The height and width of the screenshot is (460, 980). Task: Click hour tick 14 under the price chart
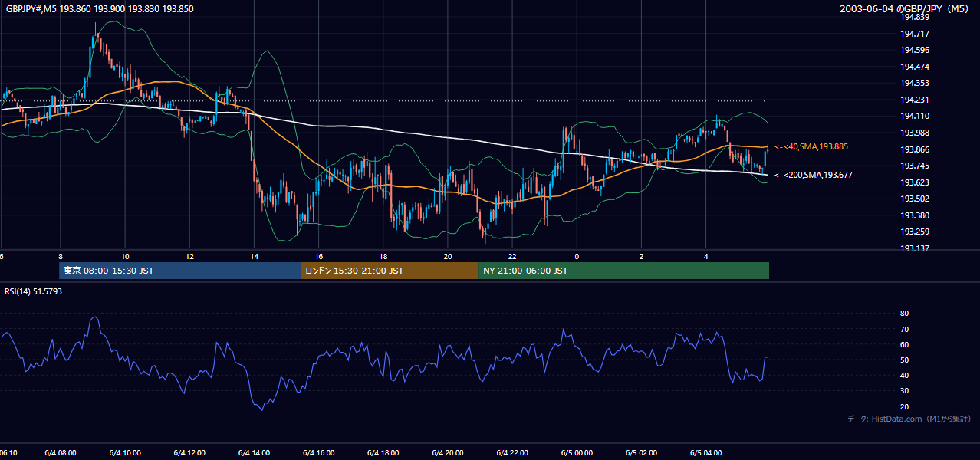click(x=254, y=257)
